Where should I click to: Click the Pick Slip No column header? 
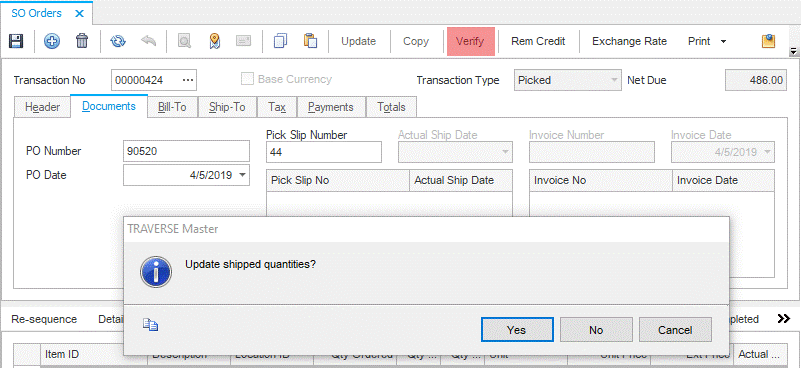coord(338,180)
